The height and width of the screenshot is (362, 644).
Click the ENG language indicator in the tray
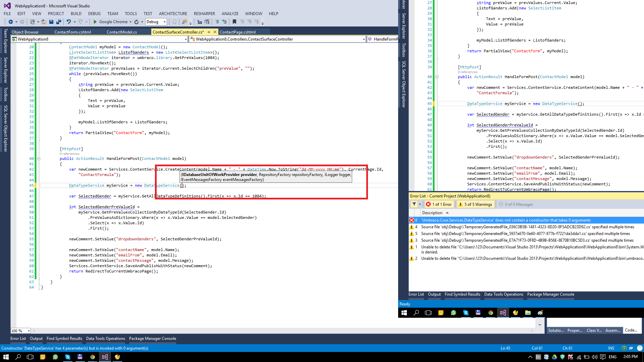coord(612,357)
